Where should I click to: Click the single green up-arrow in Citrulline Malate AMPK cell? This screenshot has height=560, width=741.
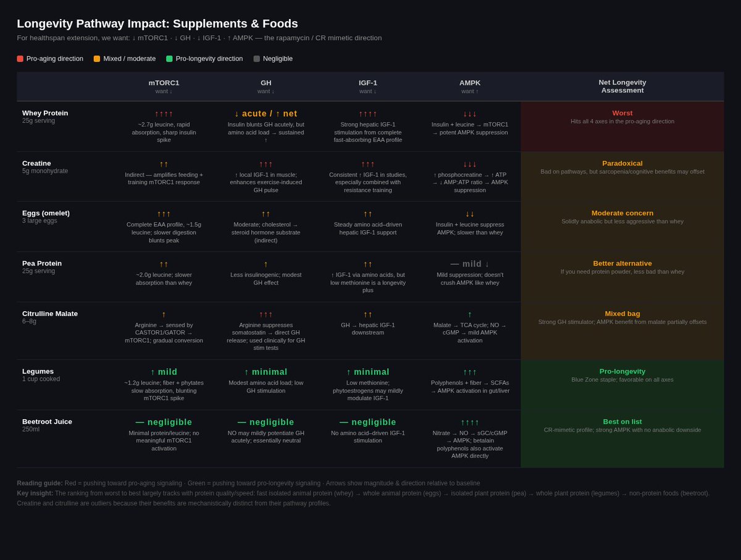coord(470,314)
